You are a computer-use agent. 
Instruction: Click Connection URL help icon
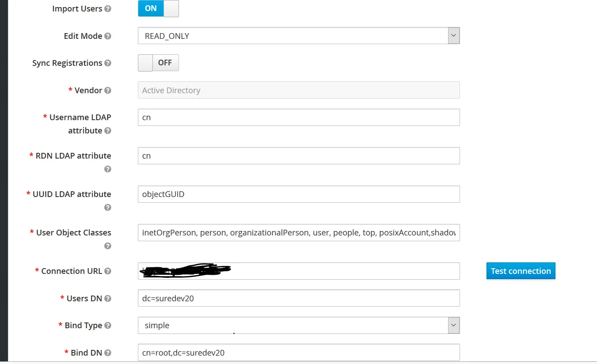108,271
